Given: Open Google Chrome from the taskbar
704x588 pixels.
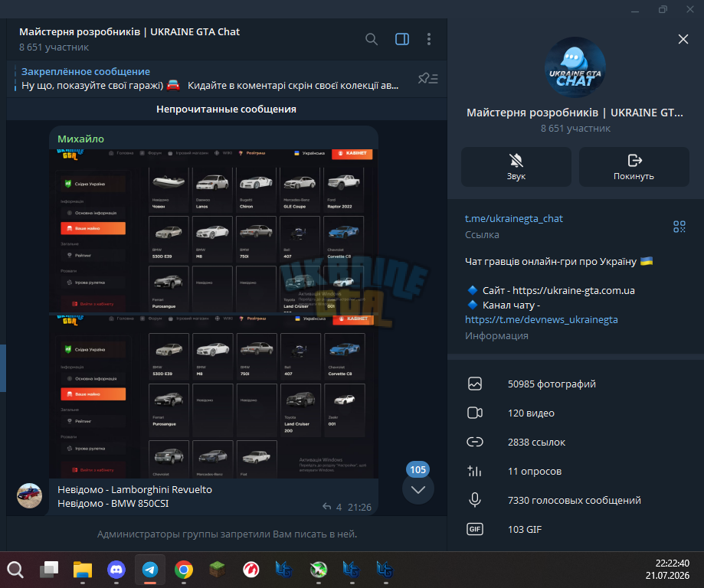Looking at the screenshot, I should coord(184,570).
